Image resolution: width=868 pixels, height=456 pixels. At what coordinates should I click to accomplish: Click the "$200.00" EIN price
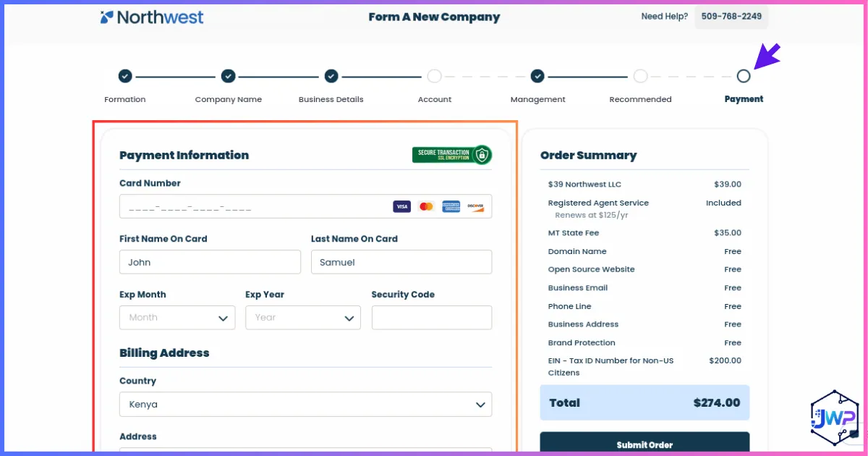click(725, 360)
